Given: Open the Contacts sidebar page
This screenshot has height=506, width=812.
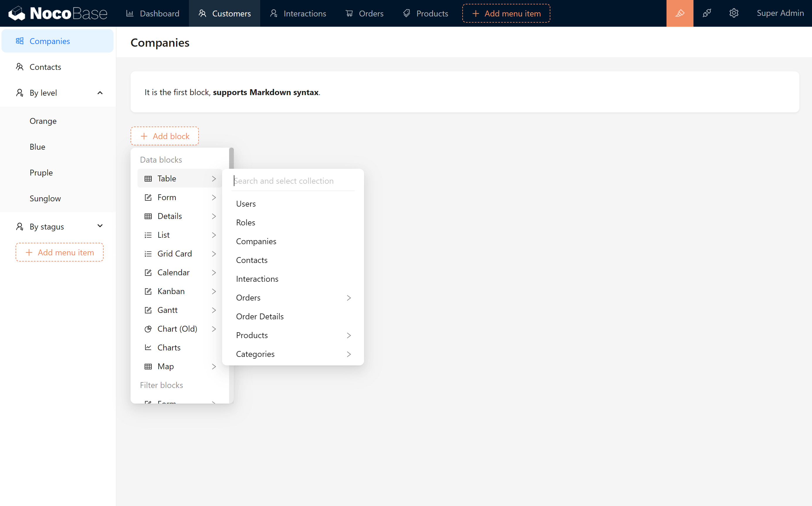Looking at the screenshot, I should 45,67.
